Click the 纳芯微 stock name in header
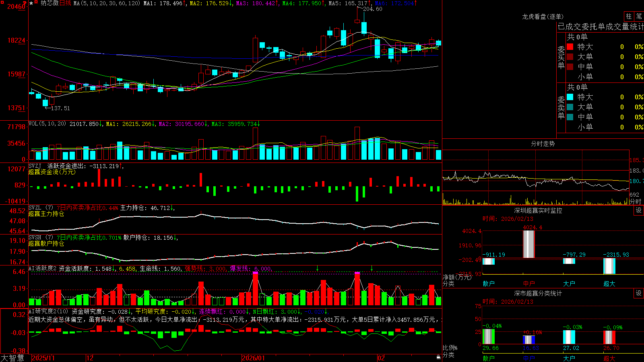This screenshot has width=644, height=362. pyautogui.click(x=50, y=3)
